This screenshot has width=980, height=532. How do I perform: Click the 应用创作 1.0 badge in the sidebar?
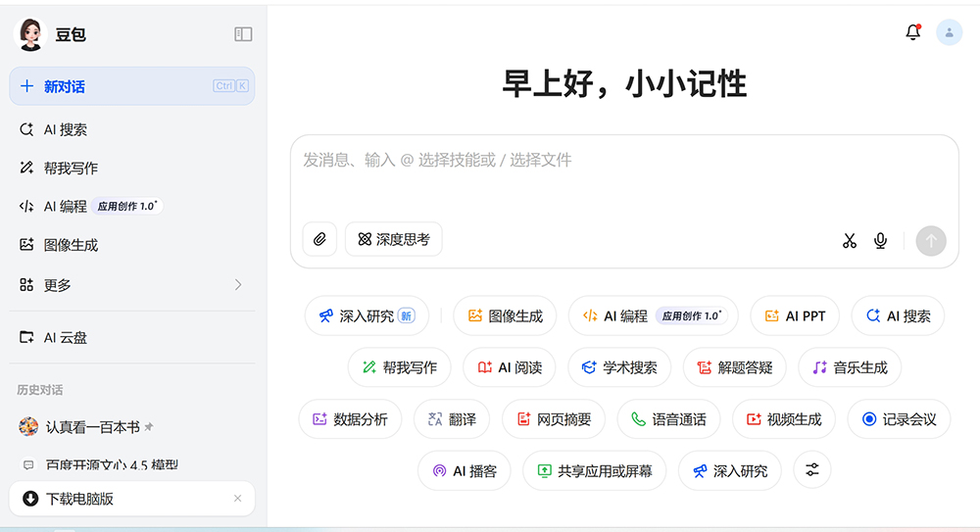click(127, 207)
